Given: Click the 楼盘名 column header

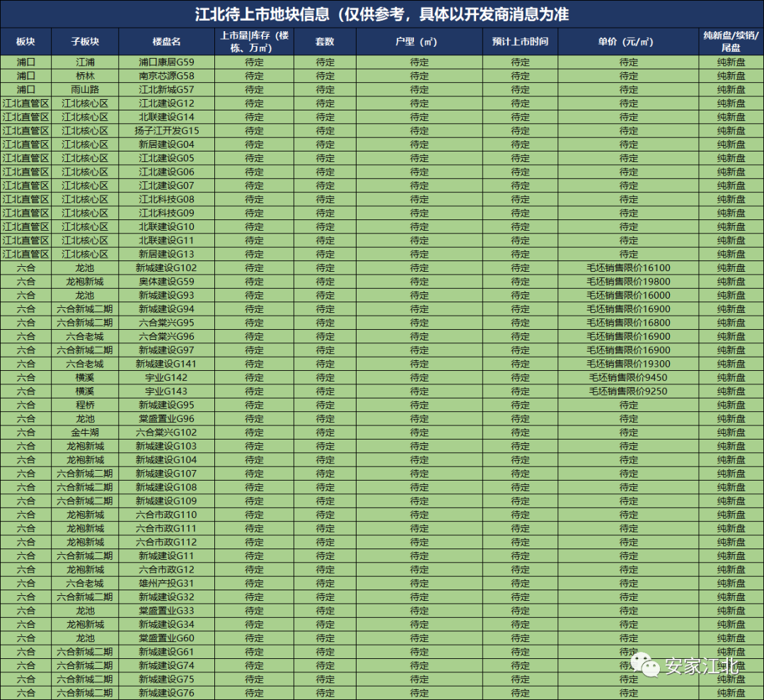Looking at the screenshot, I should coord(168,41).
